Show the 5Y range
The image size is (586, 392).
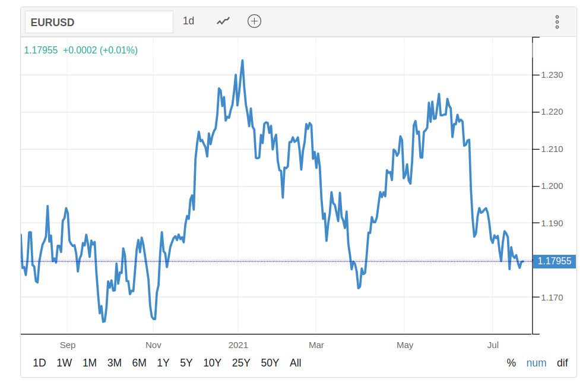click(186, 363)
